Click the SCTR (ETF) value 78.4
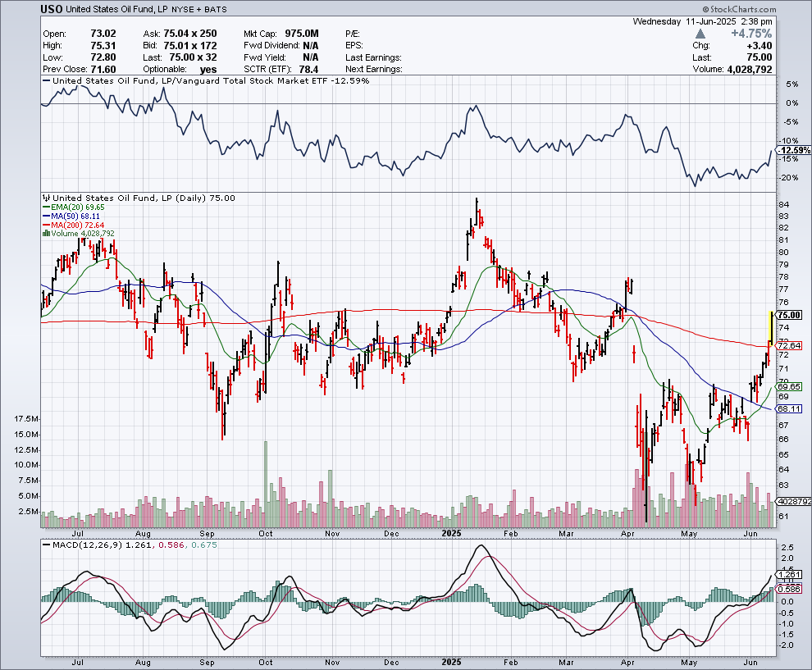This screenshot has height=670, width=812. click(x=308, y=70)
